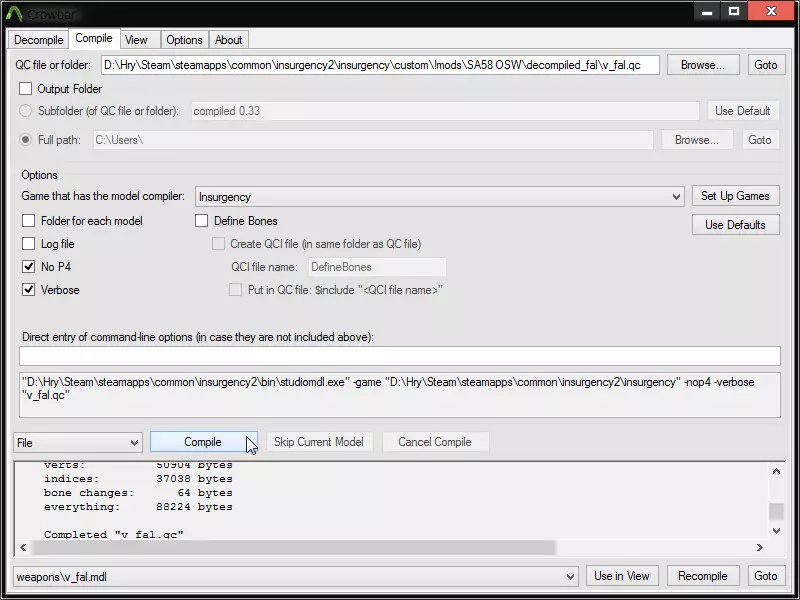Maximize the Crowbar window
The image size is (800, 600).
(734, 11)
